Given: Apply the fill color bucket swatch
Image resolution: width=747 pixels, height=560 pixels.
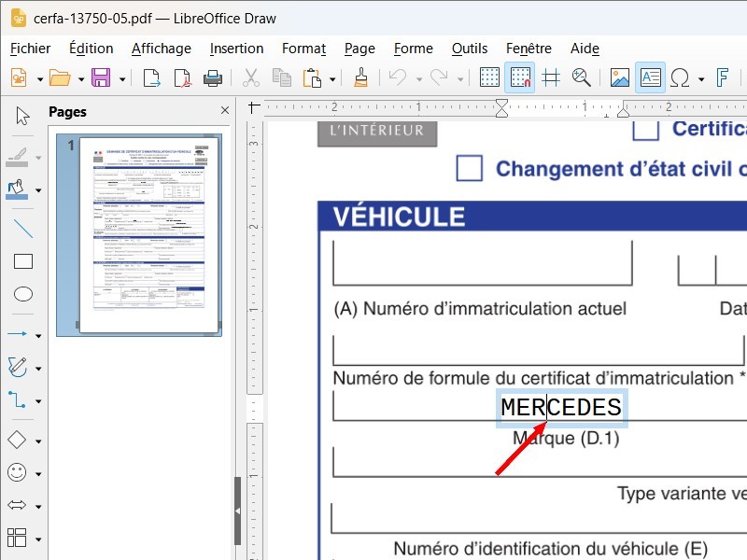Looking at the screenshot, I should (17, 189).
